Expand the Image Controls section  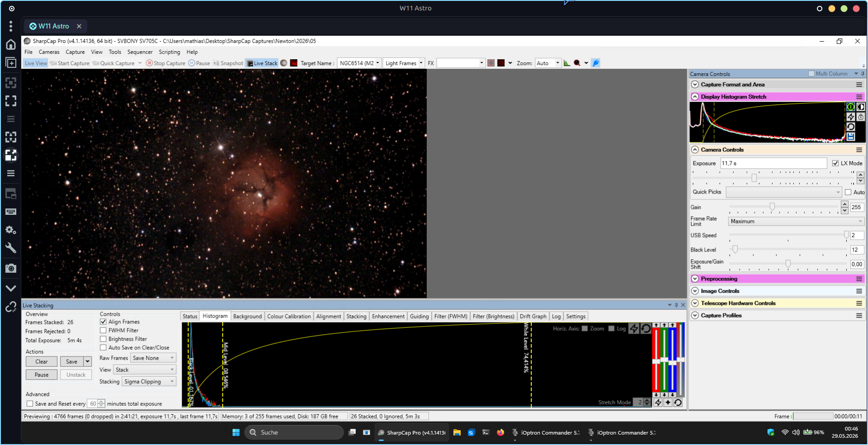coord(695,291)
